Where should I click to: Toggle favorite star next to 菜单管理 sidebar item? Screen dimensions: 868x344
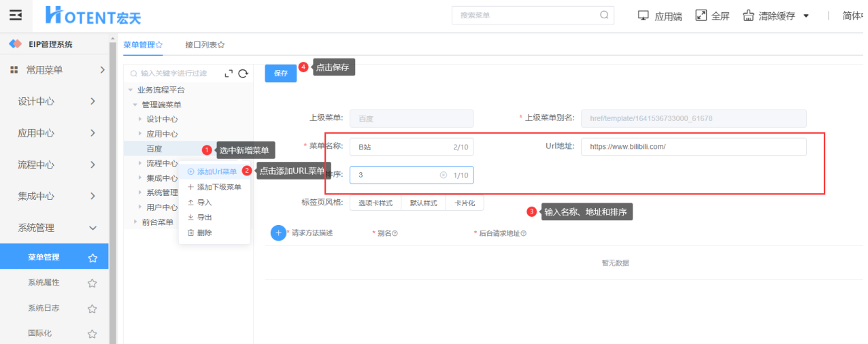(93, 258)
